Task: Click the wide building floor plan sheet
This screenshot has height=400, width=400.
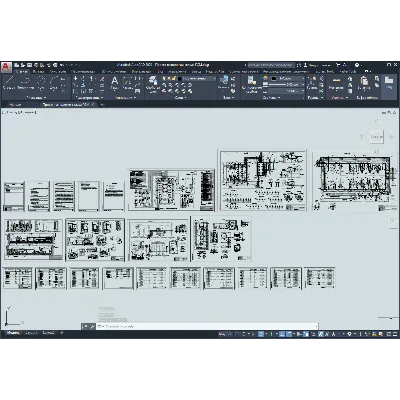Action: [355, 181]
